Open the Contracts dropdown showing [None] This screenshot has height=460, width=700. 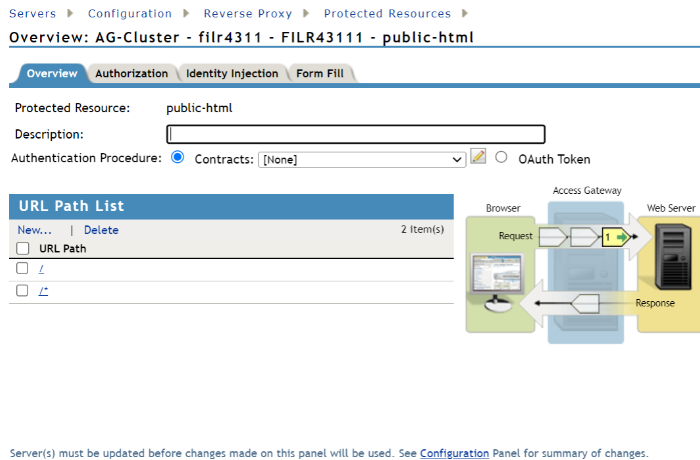click(361, 159)
